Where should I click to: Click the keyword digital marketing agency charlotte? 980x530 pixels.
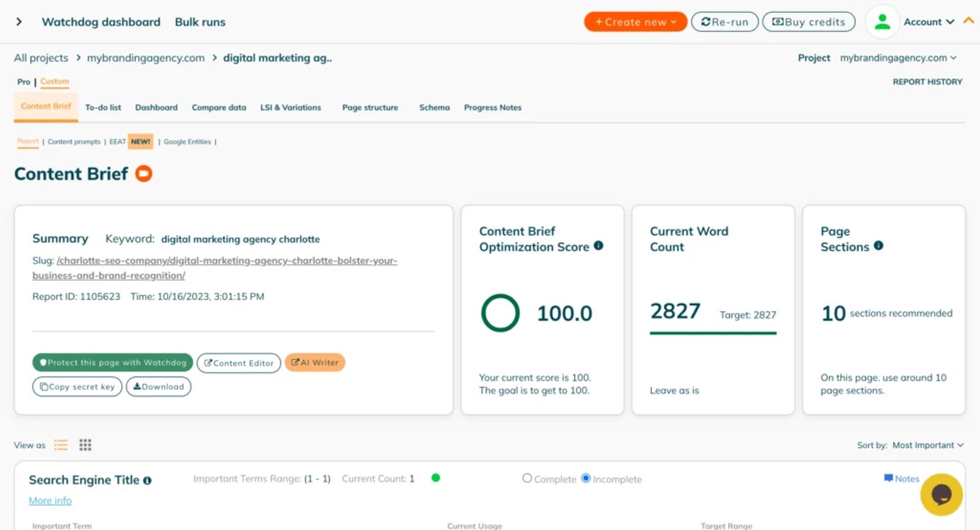pyautogui.click(x=240, y=239)
